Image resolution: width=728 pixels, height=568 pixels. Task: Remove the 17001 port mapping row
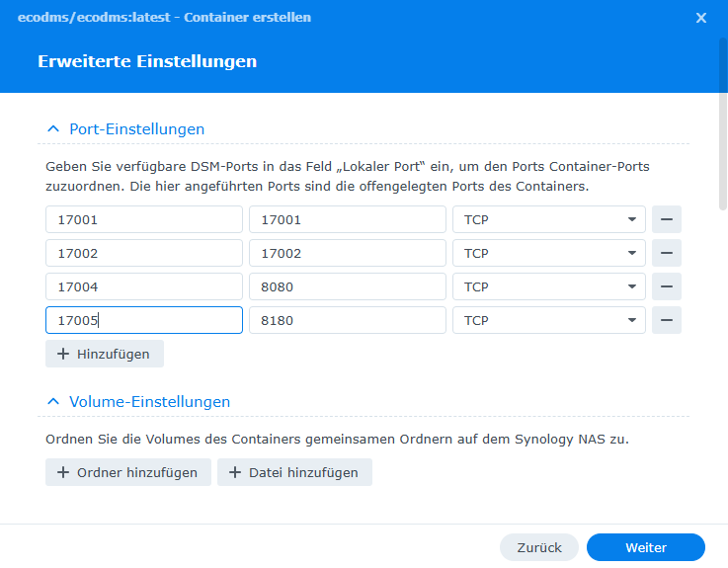tap(666, 219)
